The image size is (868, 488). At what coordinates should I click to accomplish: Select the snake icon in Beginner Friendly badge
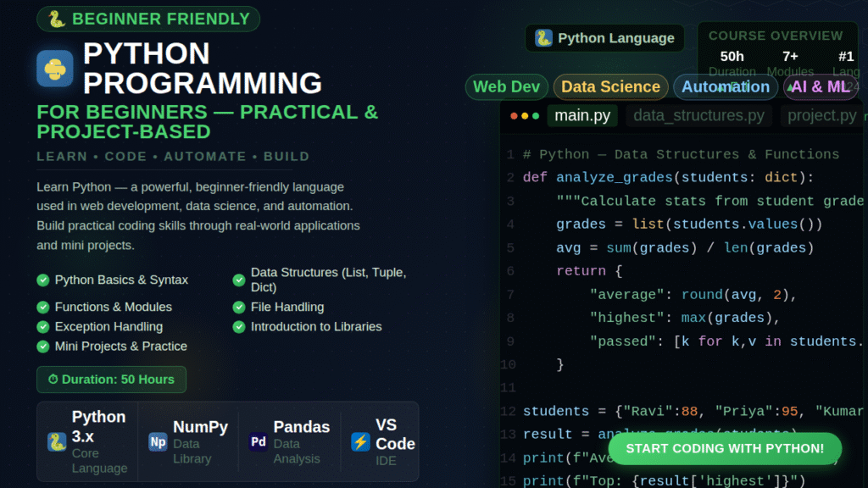(x=53, y=19)
